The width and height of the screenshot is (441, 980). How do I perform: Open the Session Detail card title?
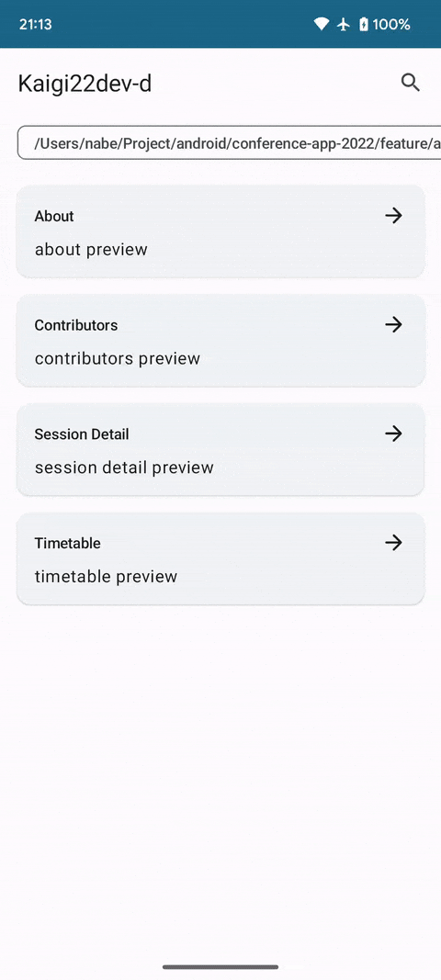coord(82,434)
